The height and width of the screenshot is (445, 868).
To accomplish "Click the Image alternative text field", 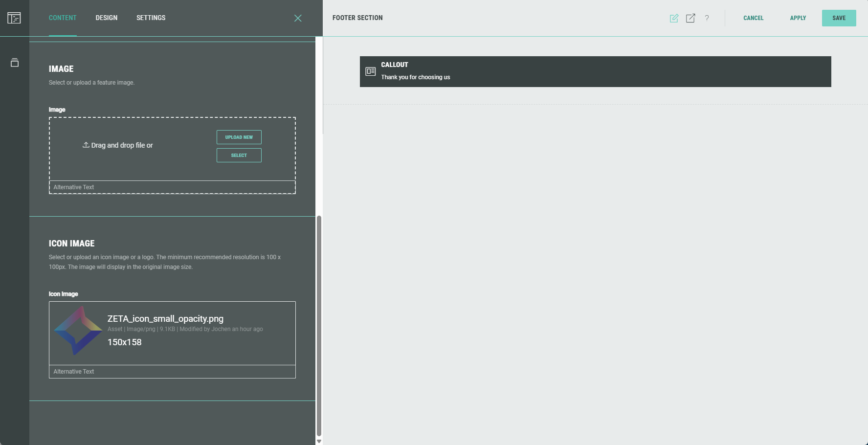I will pos(172,187).
